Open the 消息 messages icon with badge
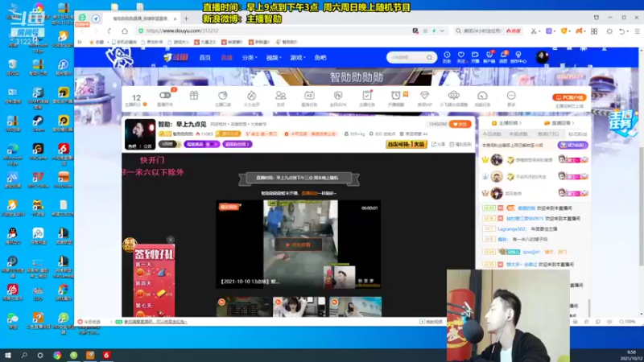This screenshot has height=362, width=644. click(503, 55)
